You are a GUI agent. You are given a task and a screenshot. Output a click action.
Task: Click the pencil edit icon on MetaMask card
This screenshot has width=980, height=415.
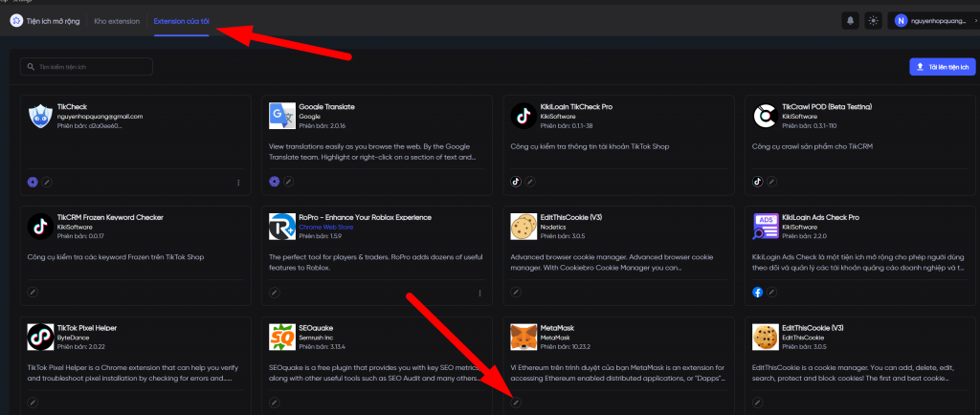pos(516,403)
